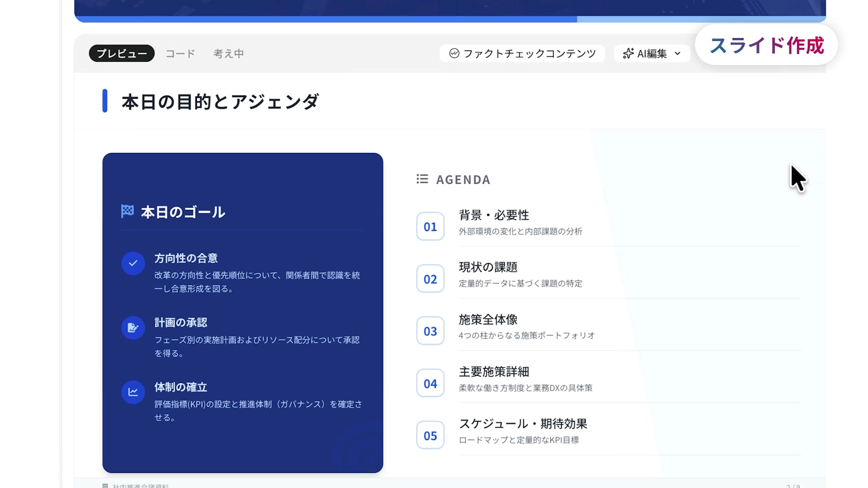Click the checkmark circle icon for 方向性の合意

[x=133, y=263]
